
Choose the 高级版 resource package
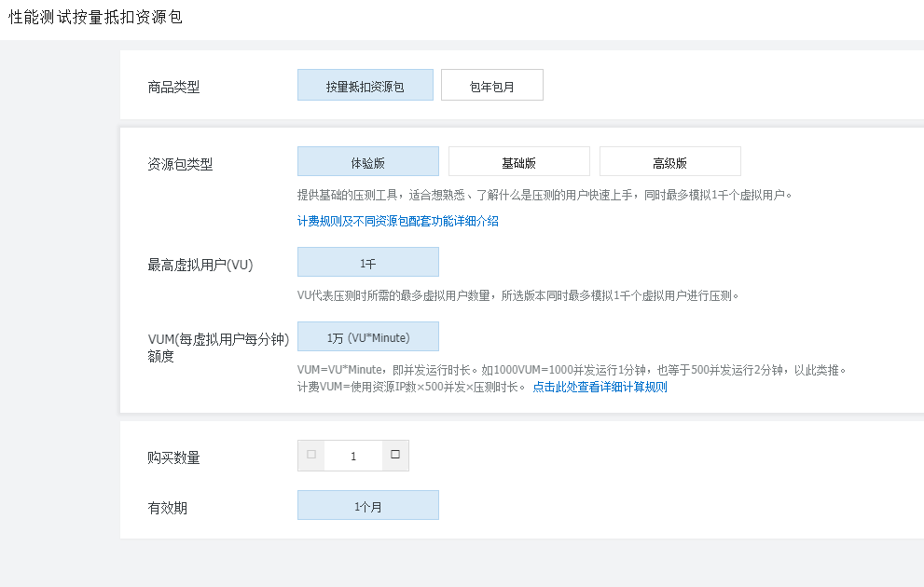point(669,162)
